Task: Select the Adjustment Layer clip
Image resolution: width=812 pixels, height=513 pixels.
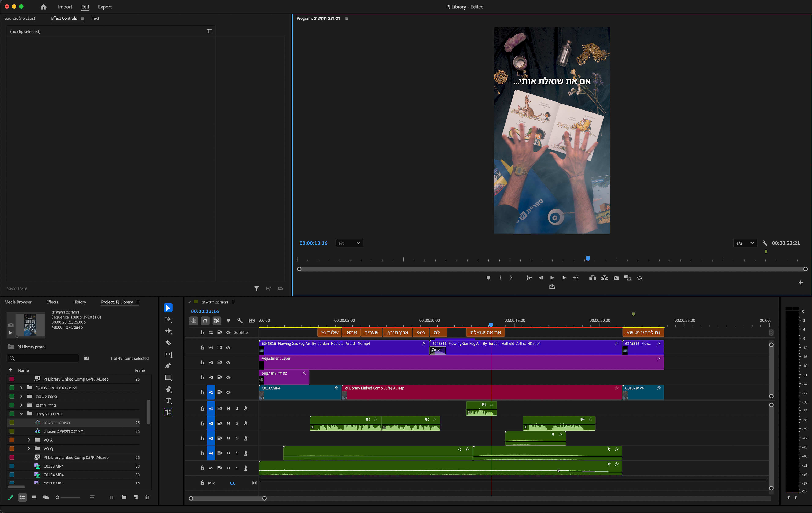Action: [461, 362]
